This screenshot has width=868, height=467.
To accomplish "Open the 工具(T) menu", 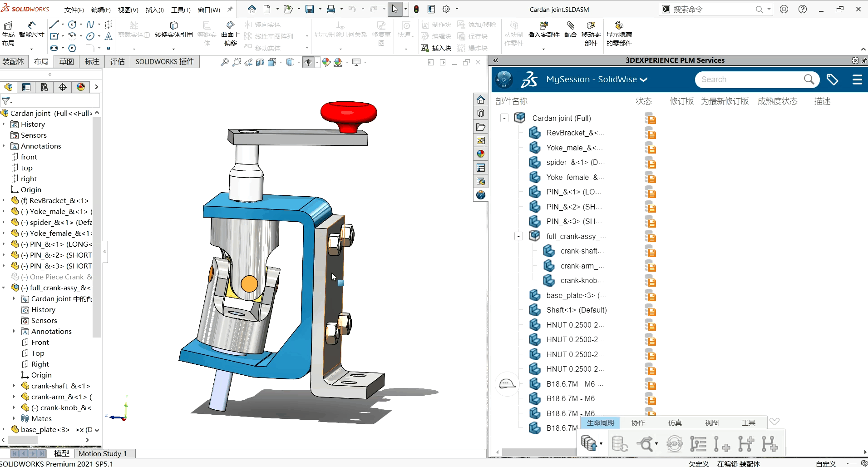I will point(181,10).
